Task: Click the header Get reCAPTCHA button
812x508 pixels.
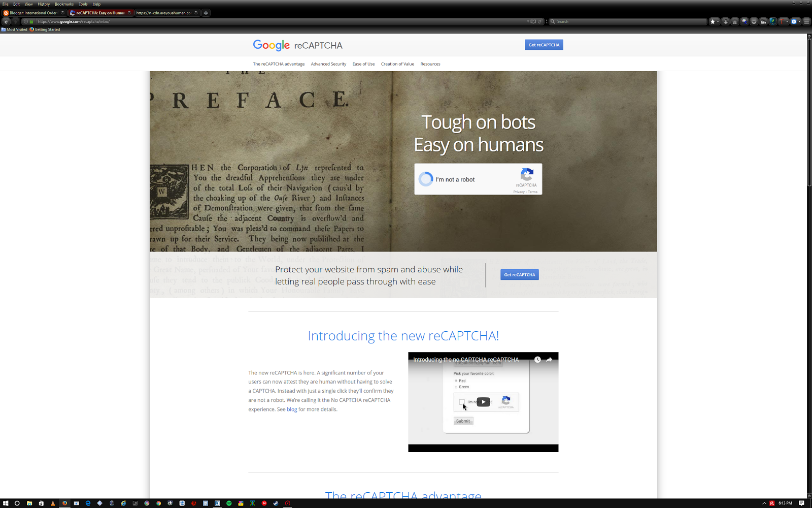Action: click(544, 45)
